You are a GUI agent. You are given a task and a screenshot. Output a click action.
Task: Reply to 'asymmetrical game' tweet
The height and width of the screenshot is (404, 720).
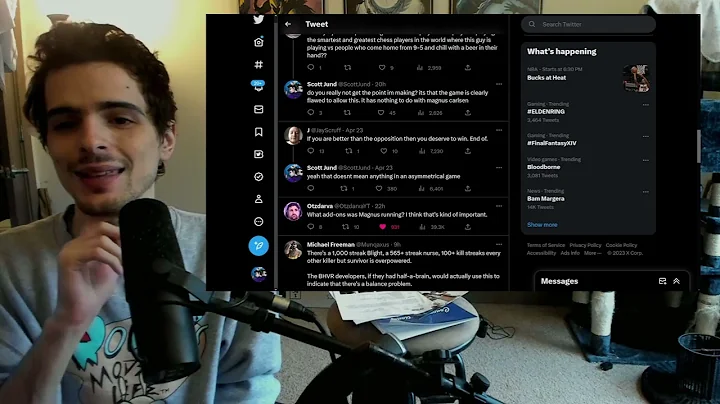(311, 188)
